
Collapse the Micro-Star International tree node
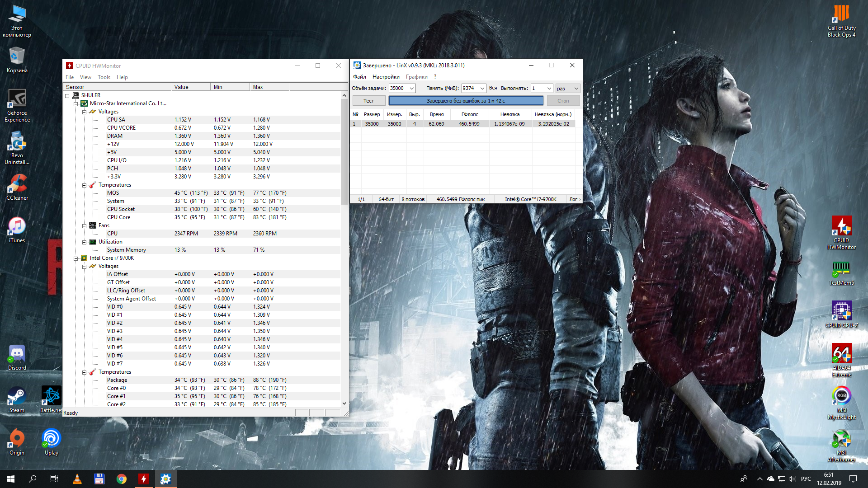tap(76, 103)
